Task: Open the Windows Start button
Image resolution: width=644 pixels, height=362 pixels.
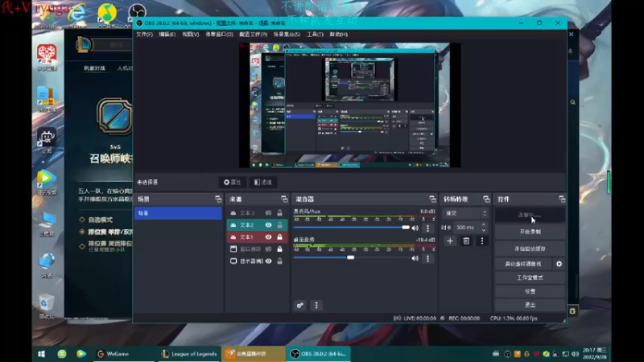Action: point(42,354)
